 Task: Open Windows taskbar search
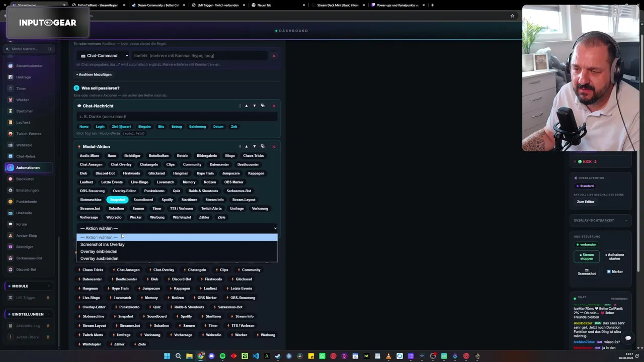click(178, 356)
